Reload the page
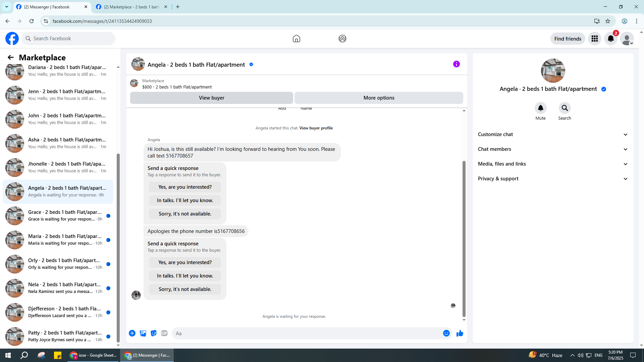 coord(32,21)
